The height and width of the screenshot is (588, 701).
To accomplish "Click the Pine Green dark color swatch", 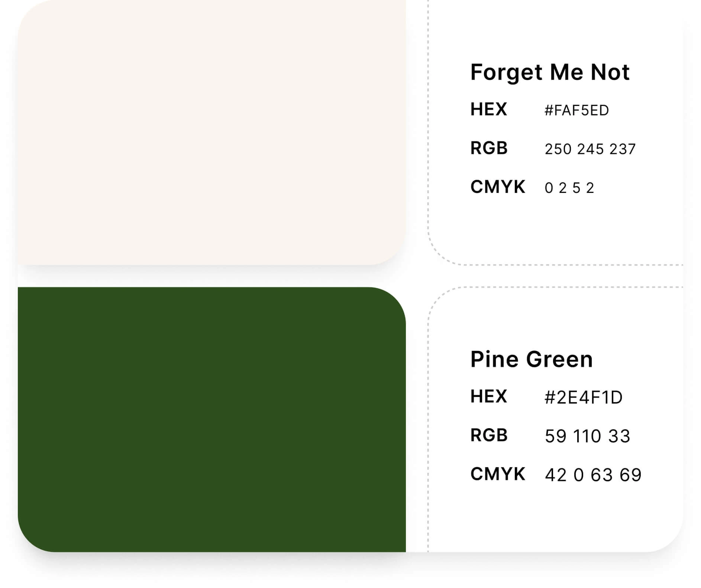I will click(x=212, y=419).
